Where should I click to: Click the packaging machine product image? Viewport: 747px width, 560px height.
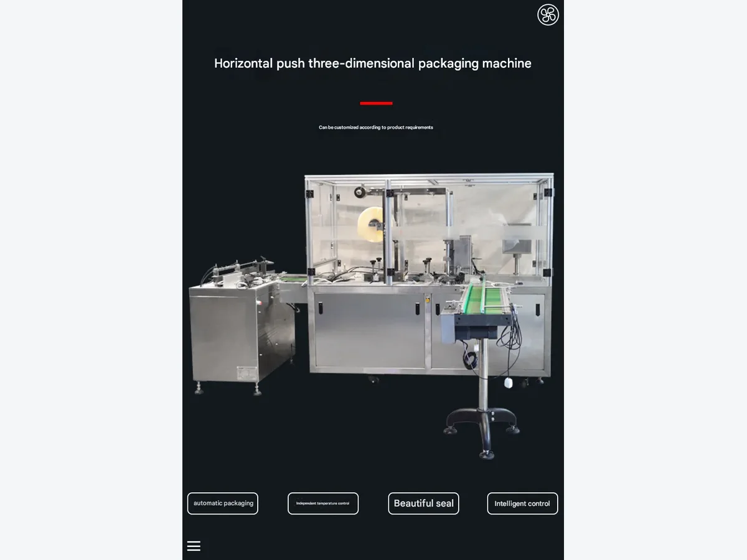(x=372, y=315)
